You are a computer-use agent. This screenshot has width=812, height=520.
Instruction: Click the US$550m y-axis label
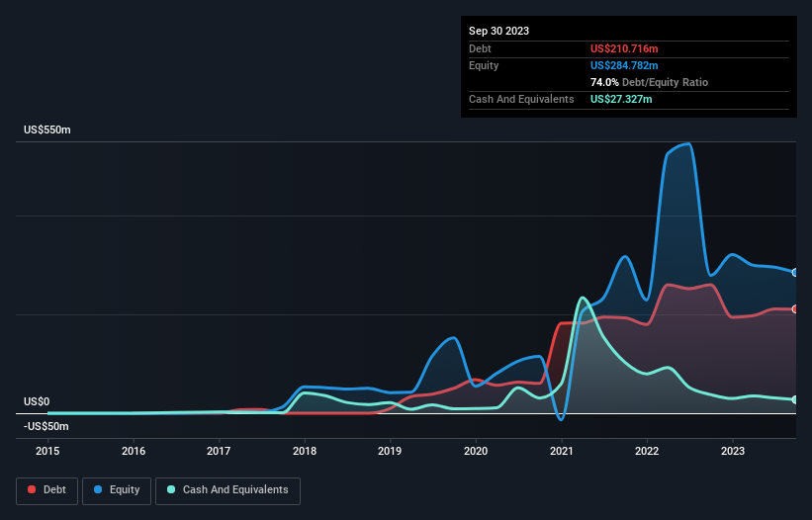(47, 130)
